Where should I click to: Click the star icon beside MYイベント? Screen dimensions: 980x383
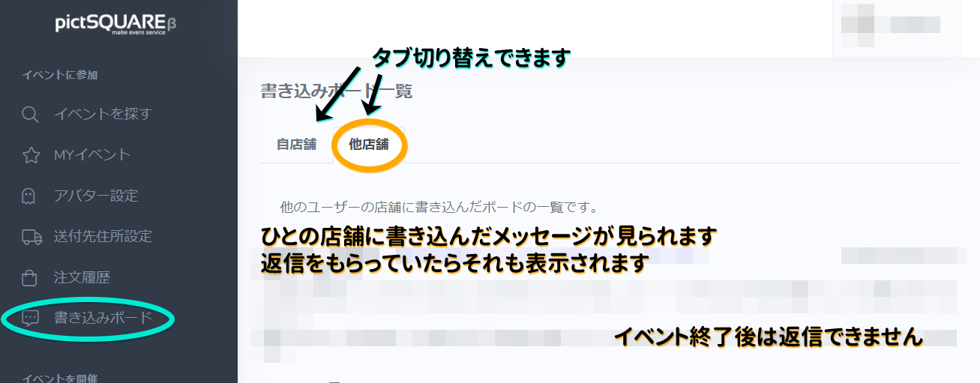30,155
